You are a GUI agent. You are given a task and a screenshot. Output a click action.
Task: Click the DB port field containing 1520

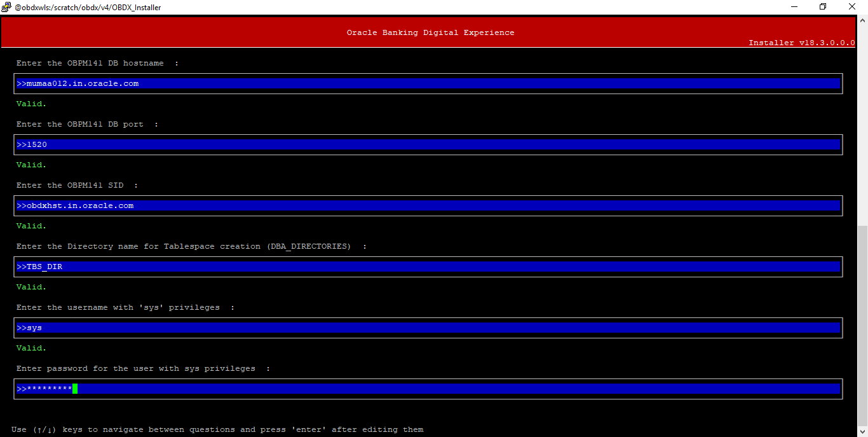pyautogui.click(x=428, y=144)
